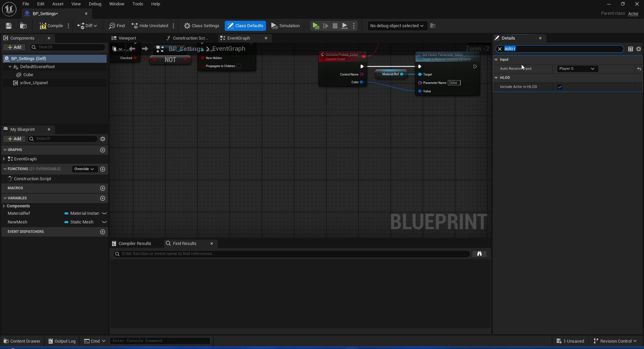Click the Find toolbar button
644x349 pixels.
117,26
